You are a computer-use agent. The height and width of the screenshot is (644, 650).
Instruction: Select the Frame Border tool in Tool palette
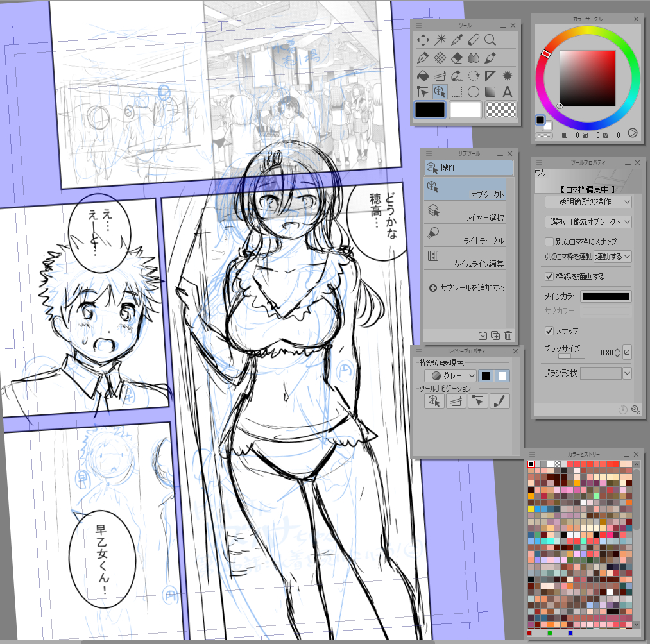point(440,76)
